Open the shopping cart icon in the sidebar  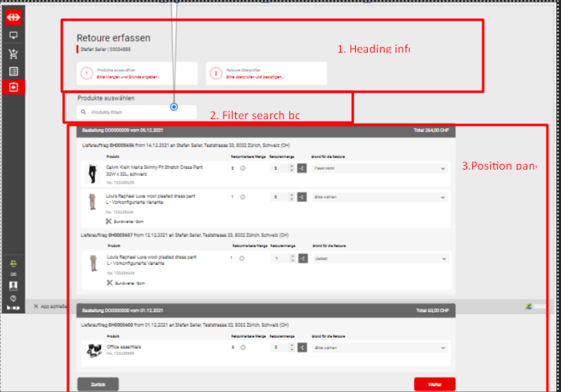click(x=13, y=54)
